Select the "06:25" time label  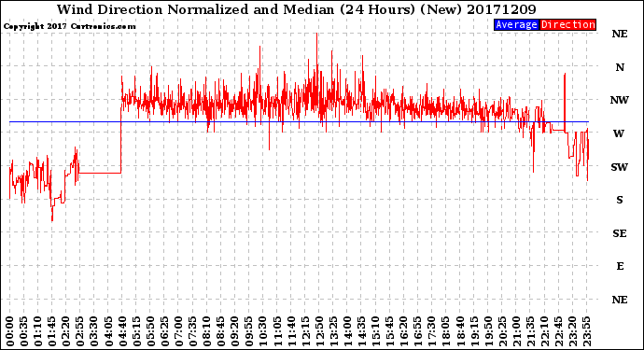[164, 331]
